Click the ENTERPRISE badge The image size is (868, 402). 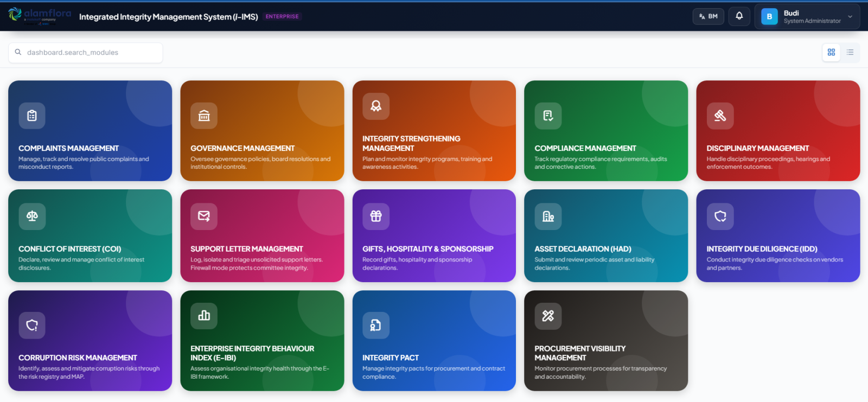click(282, 17)
